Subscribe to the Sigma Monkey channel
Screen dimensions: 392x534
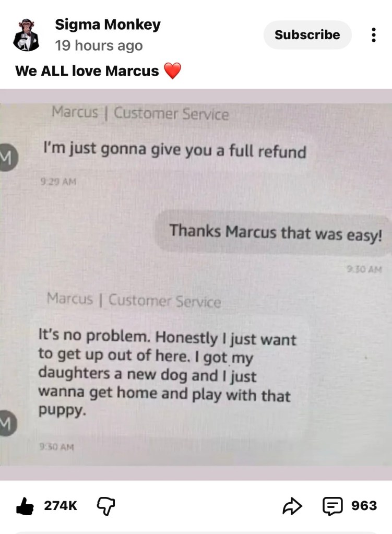tap(307, 35)
